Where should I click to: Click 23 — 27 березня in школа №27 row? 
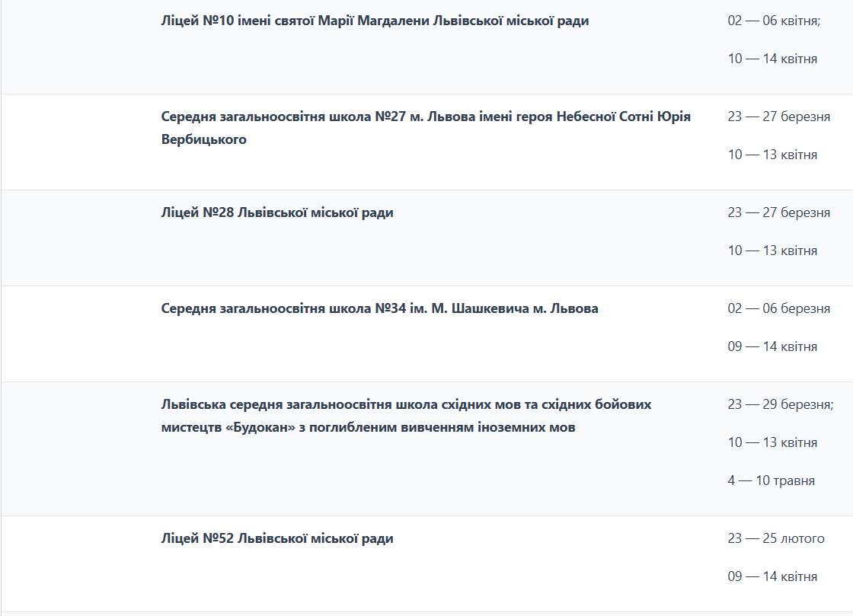(778, 117)
